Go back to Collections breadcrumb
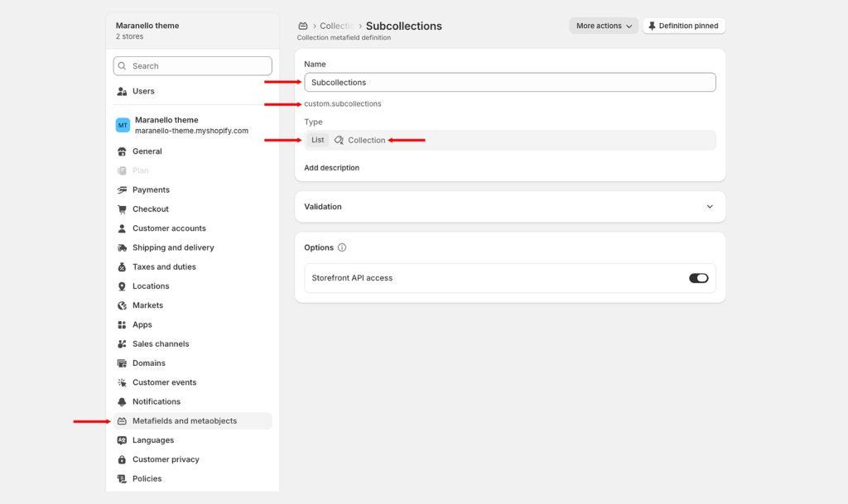The width and height of the screenshot is (848, 504). (336, 26)
